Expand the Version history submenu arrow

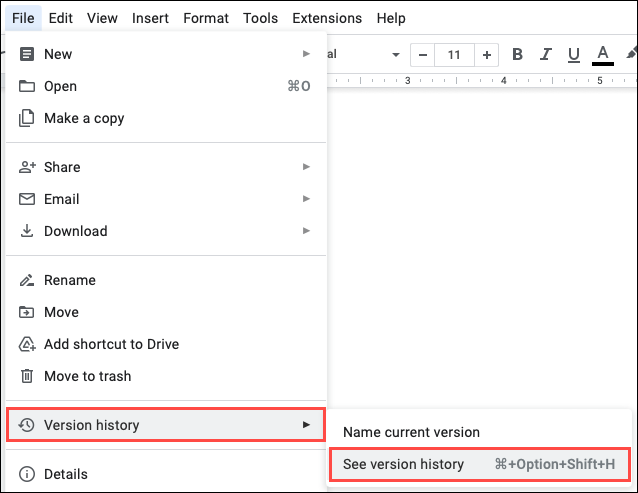pos(306,425)
